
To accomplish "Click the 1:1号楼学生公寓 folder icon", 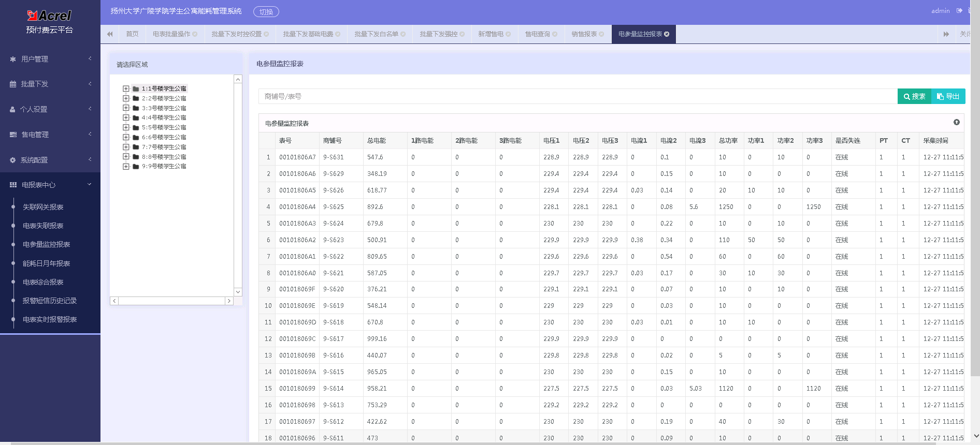I will click(x=136, y=88).
